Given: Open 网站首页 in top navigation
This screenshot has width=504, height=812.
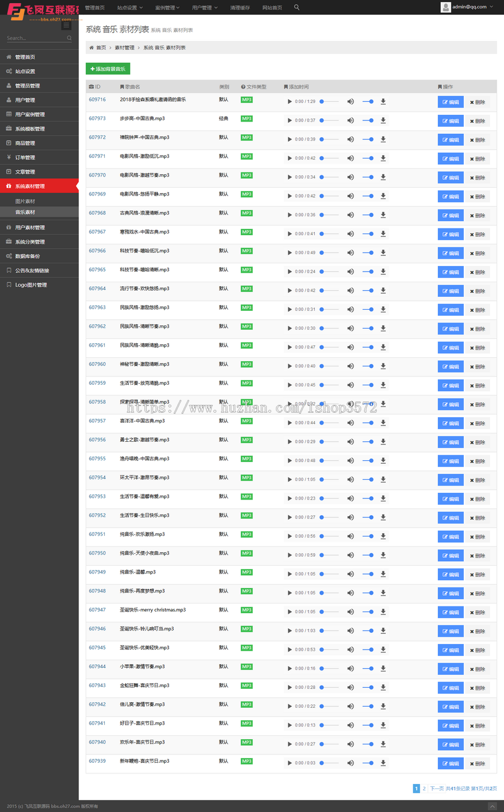Looking at the screenshot, I should 272,8.
